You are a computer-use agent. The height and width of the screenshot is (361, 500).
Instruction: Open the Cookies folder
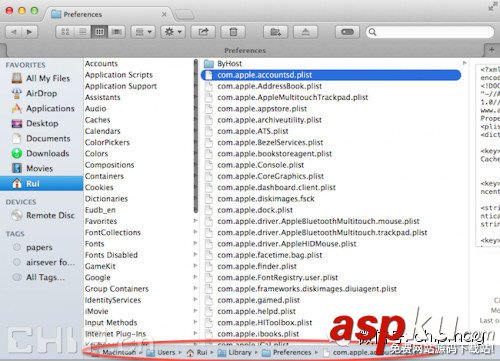[99, 188]
